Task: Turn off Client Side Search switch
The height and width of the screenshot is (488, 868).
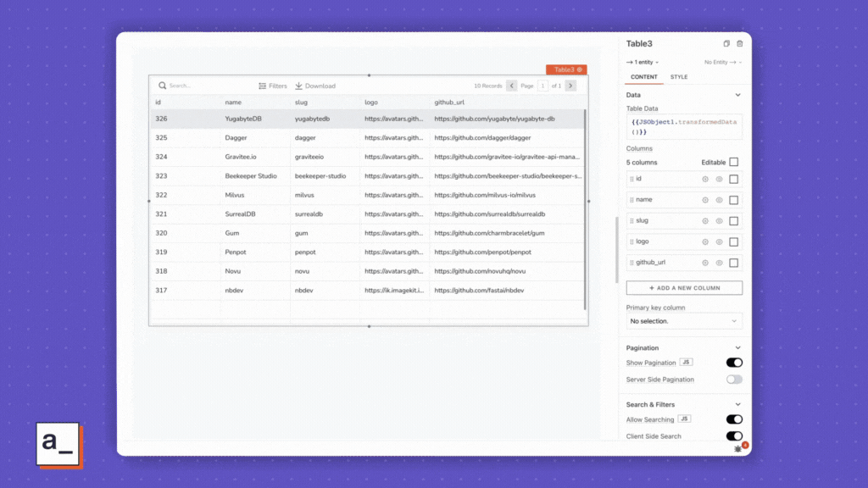Action: pos(734,436)
